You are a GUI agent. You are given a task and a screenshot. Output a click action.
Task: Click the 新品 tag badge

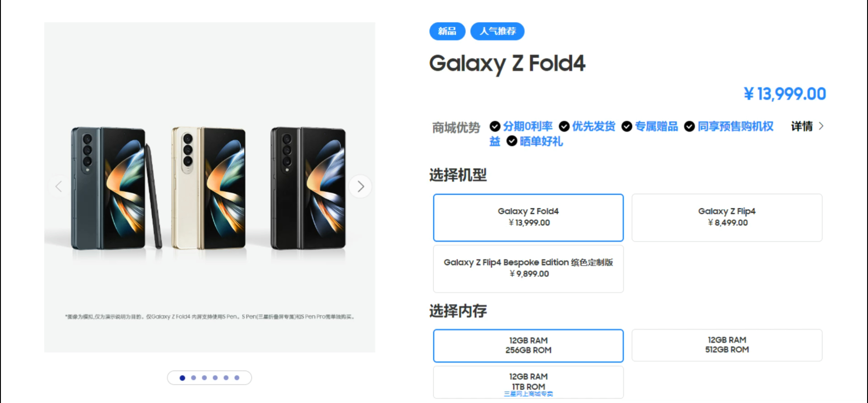447,31
